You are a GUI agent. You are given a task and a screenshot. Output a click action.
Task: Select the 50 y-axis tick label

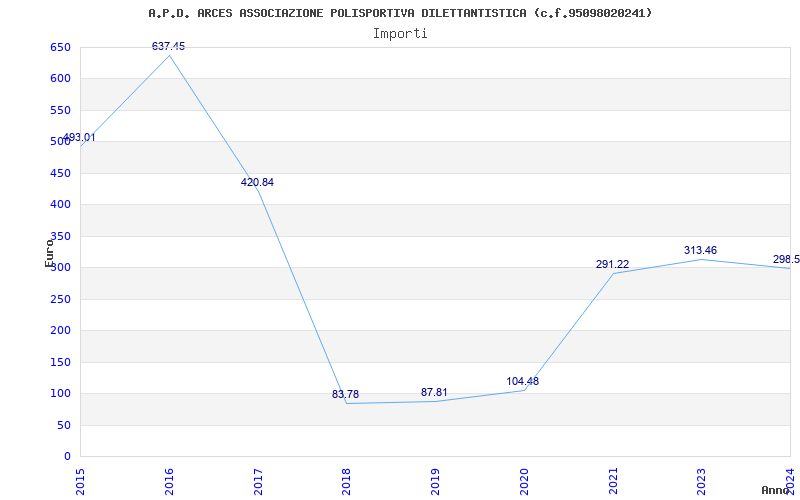point(64,425)
